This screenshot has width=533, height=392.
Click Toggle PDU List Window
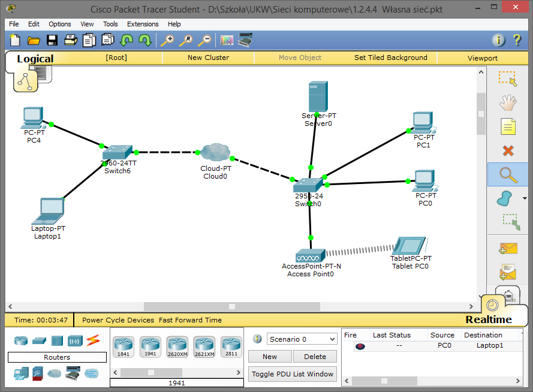coord(293,373)
